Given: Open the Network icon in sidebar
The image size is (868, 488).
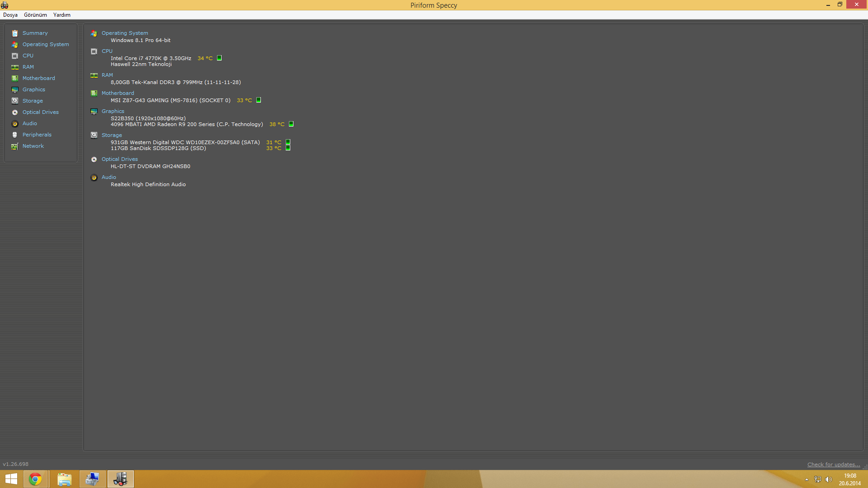Looking at the screenshot, I should pos(15,146).
